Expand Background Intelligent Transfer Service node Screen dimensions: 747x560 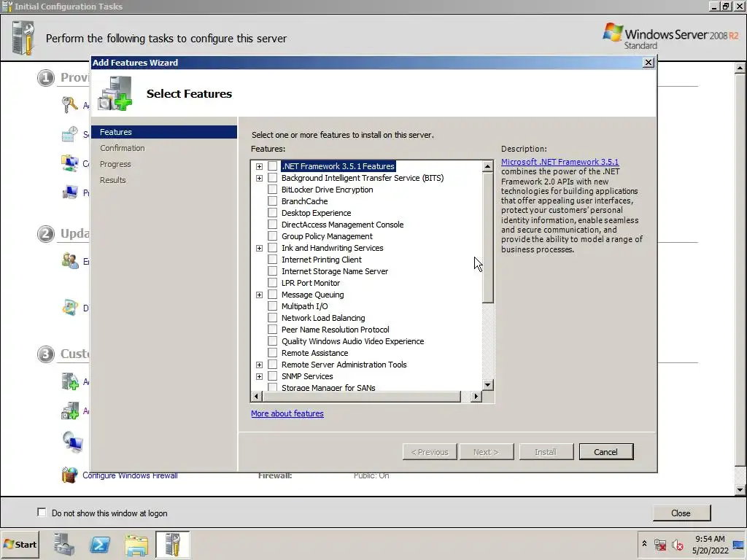259,178
